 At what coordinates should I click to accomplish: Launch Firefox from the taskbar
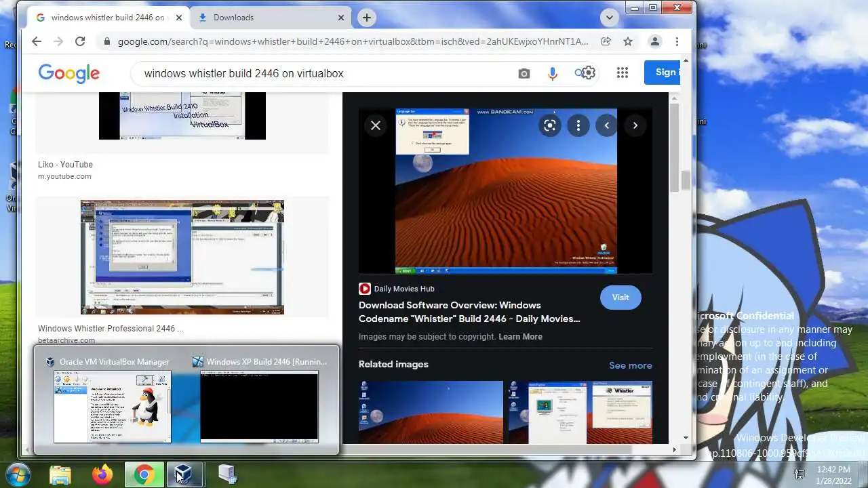click(x=102, y=474)
